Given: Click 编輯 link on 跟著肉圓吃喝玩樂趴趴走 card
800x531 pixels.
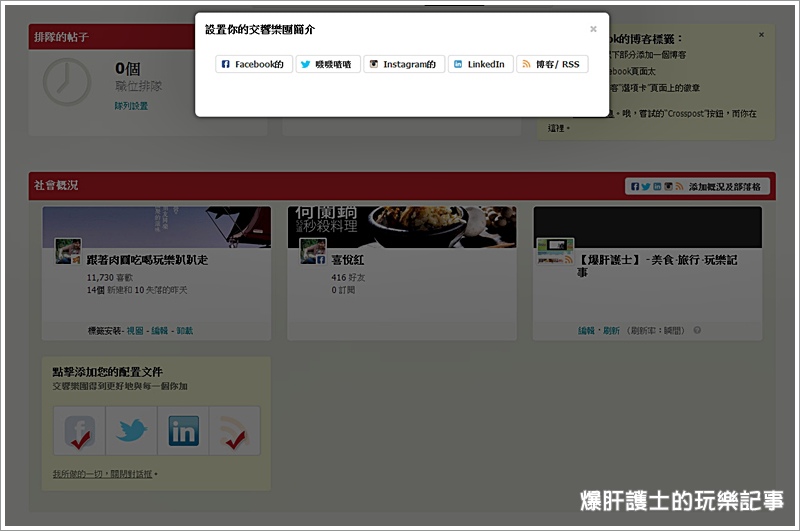Looking at the screenshot, I should pos(160,331).
